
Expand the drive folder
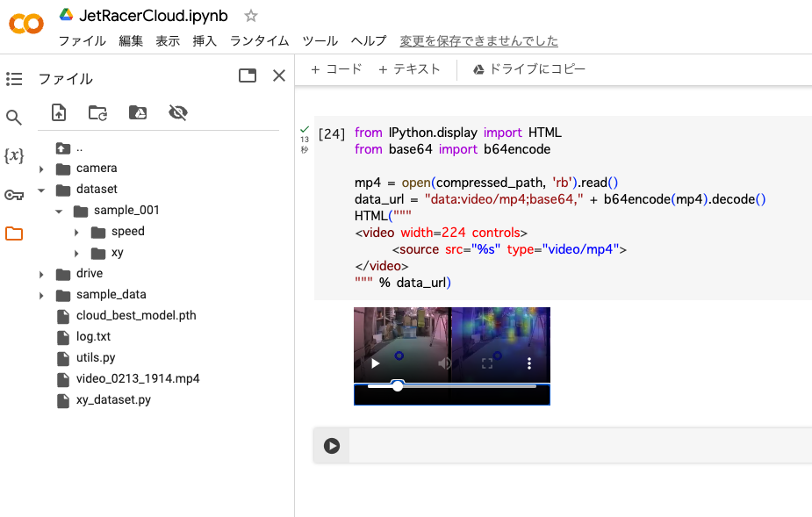click(x=41, y=275)
